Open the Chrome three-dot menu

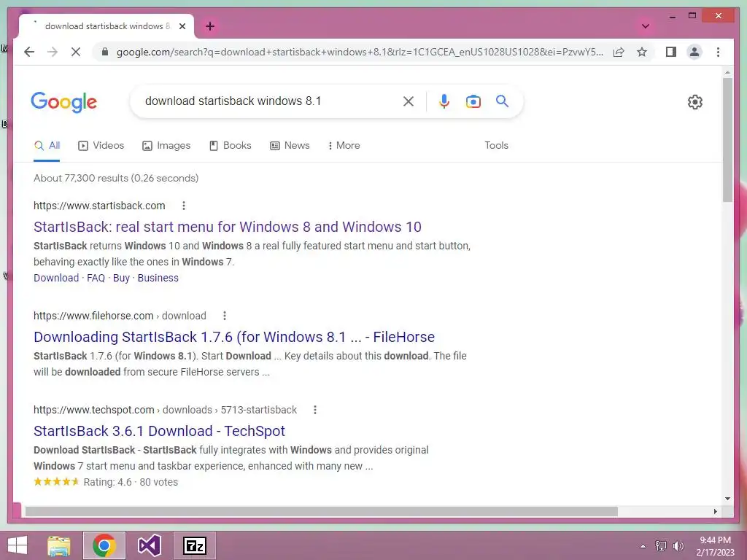pos(718,52)
